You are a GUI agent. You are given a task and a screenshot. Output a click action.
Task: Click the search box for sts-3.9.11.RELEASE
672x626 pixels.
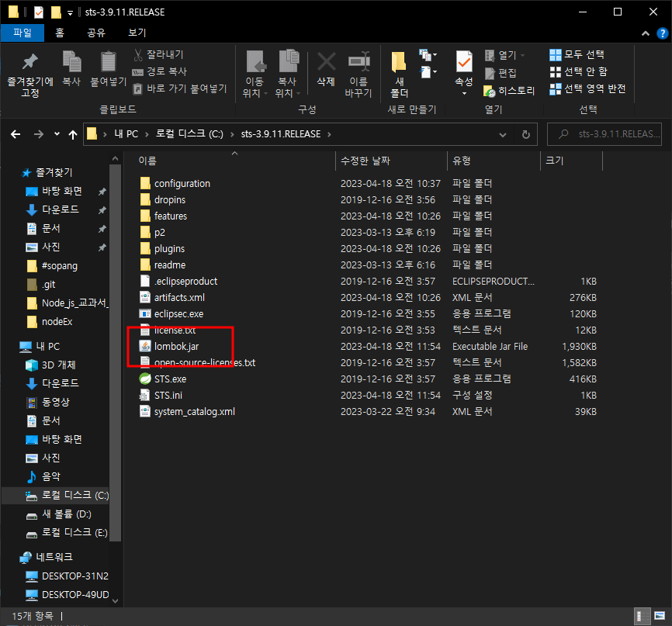pyautogui.click(x=604, y=134)
